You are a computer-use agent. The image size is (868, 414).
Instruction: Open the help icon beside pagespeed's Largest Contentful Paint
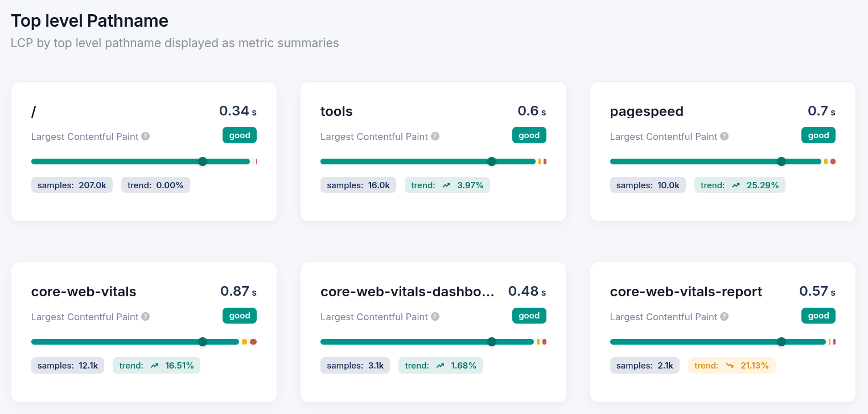(x=723, y=136)
